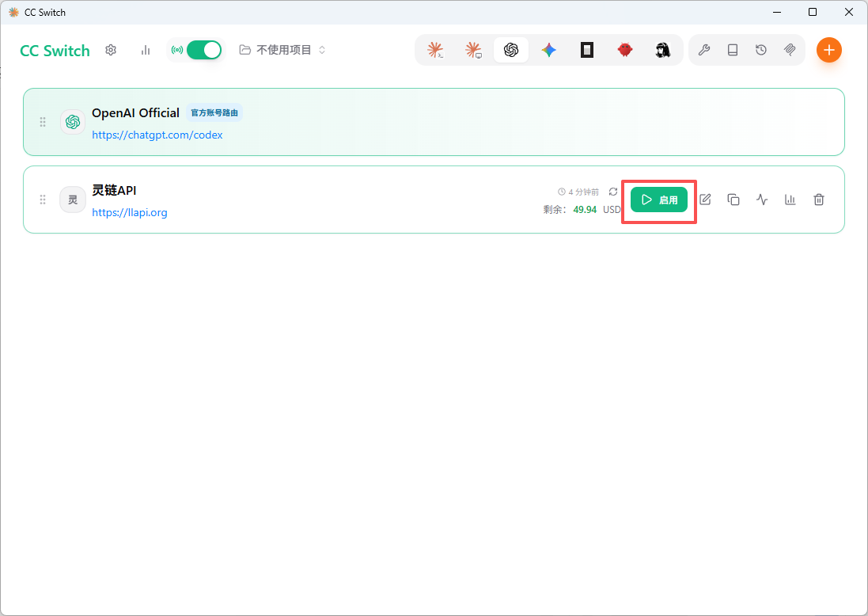Open the history clock icon

761,50
